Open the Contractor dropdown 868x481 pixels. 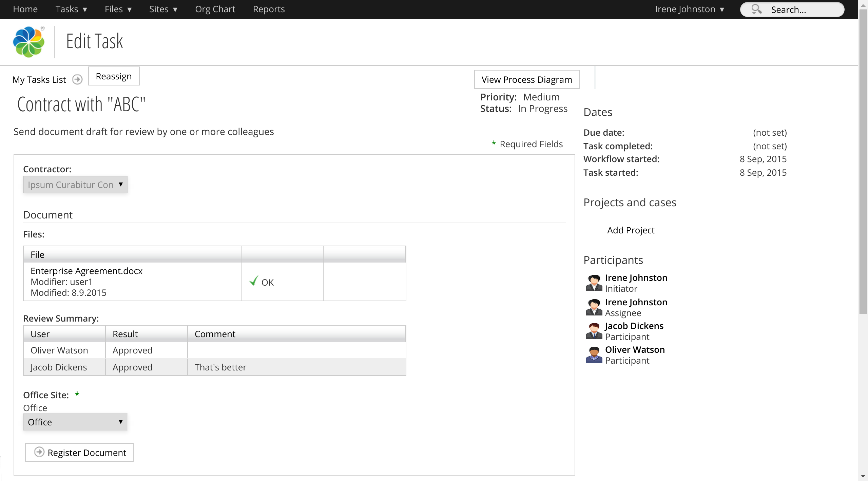pos(75,185)
